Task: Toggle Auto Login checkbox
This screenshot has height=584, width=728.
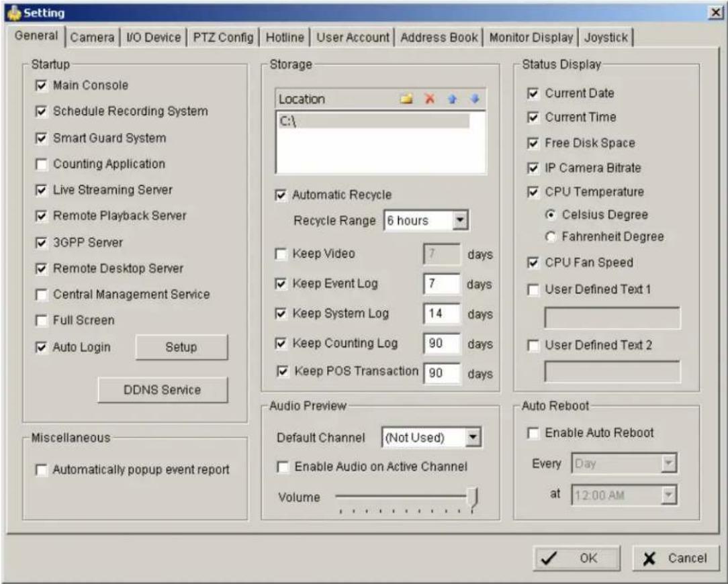Action: 42,347
